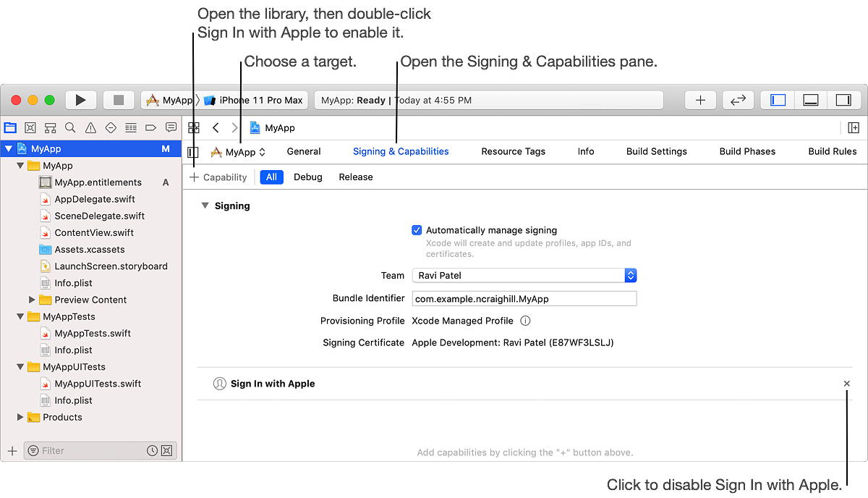Viewport: 868px width, 498px height.
Task: Open the Team dropdown showing Ravi Patel
Action: [524, 275]
